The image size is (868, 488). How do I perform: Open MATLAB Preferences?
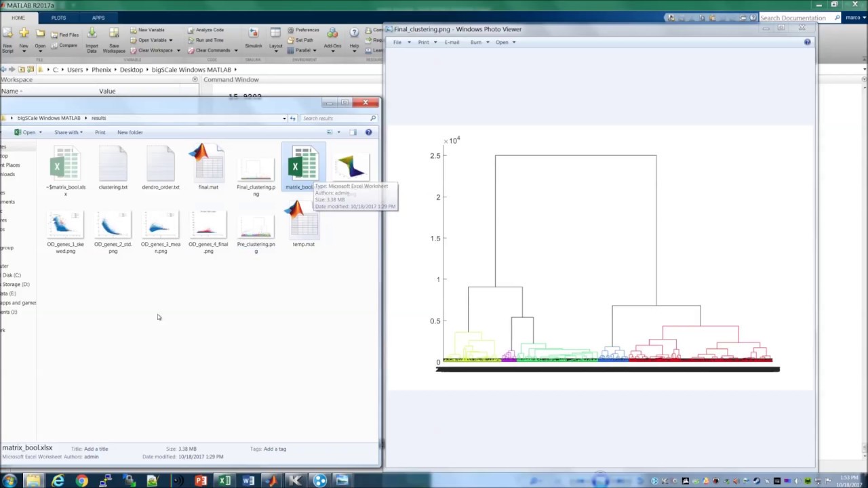(x=303, y=30)
